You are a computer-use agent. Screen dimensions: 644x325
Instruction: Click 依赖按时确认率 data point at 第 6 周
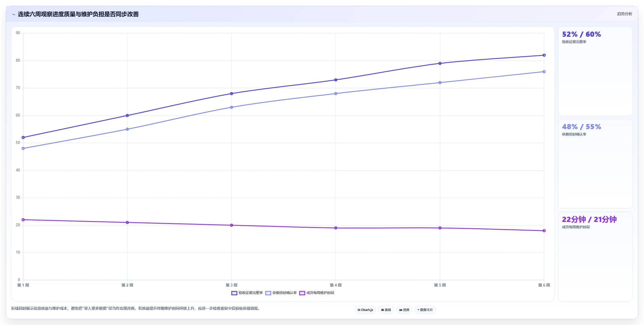pos(544,72)
